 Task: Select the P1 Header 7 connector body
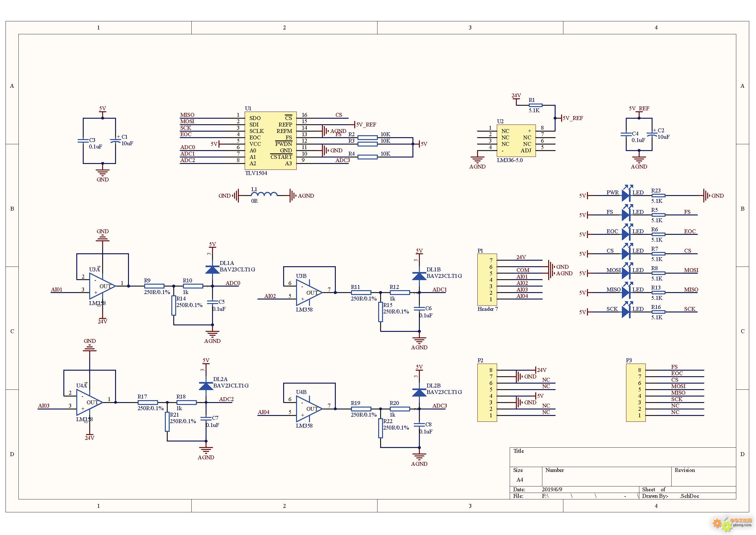click(487, 280)
